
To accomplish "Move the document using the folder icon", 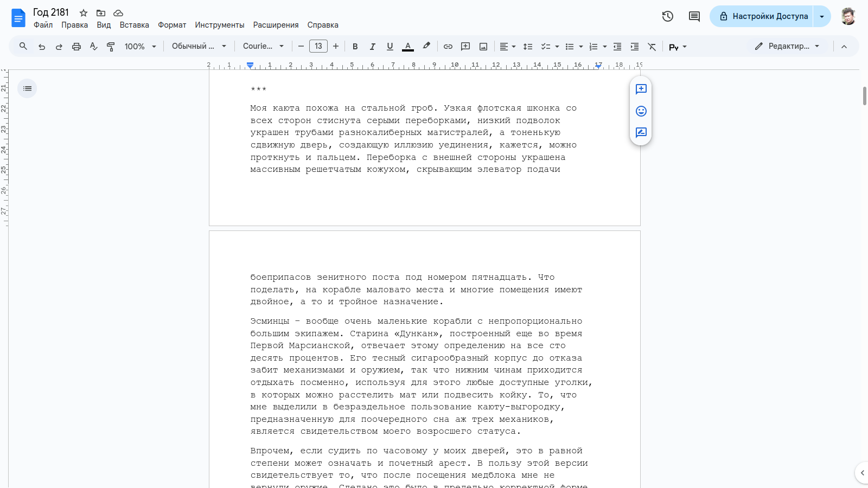I will 101,13.
